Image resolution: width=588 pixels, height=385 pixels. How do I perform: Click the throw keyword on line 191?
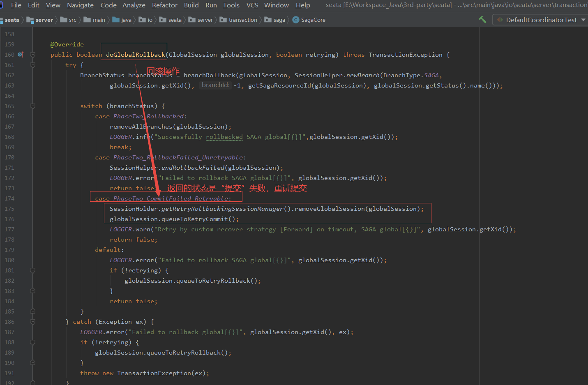click(89, 373)
